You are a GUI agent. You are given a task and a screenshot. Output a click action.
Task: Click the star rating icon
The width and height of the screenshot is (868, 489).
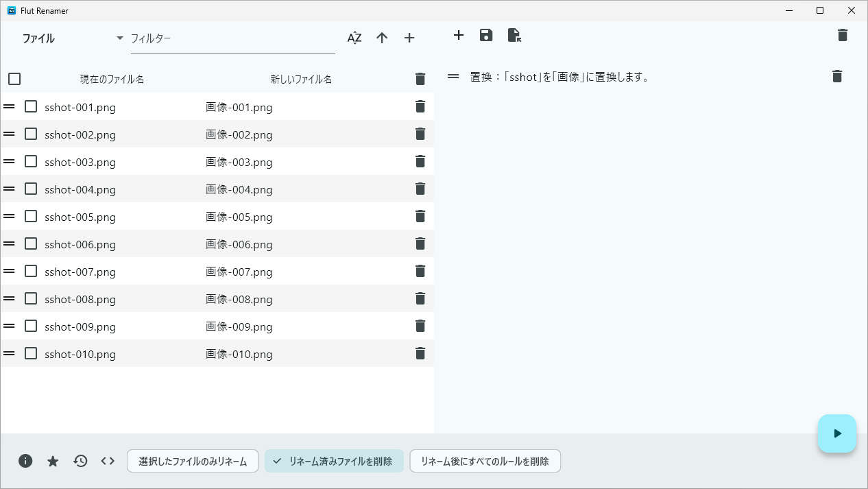[x=53, y=461]
